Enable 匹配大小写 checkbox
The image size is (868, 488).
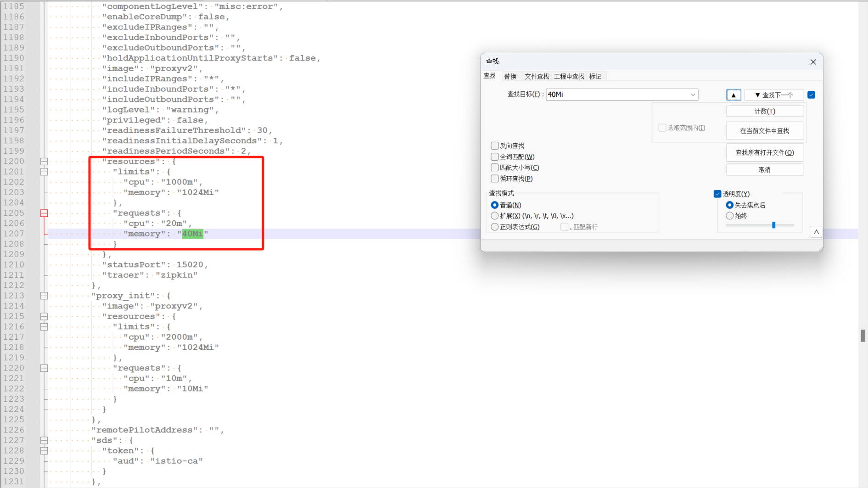point(494,168)
